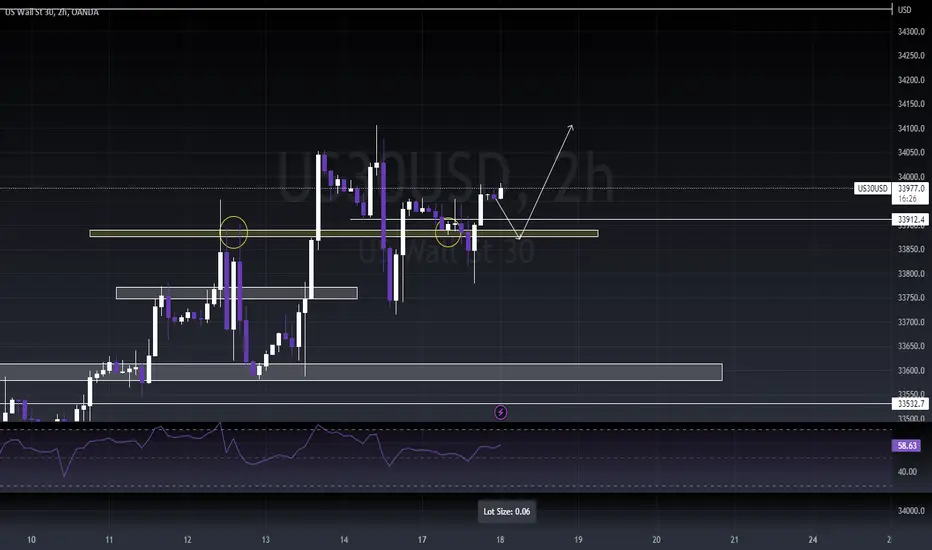Image resolution: width=932 pixels, height=550 pixels.
Task: Click the 34250.0 price axis label
Action: pos(911,55)
